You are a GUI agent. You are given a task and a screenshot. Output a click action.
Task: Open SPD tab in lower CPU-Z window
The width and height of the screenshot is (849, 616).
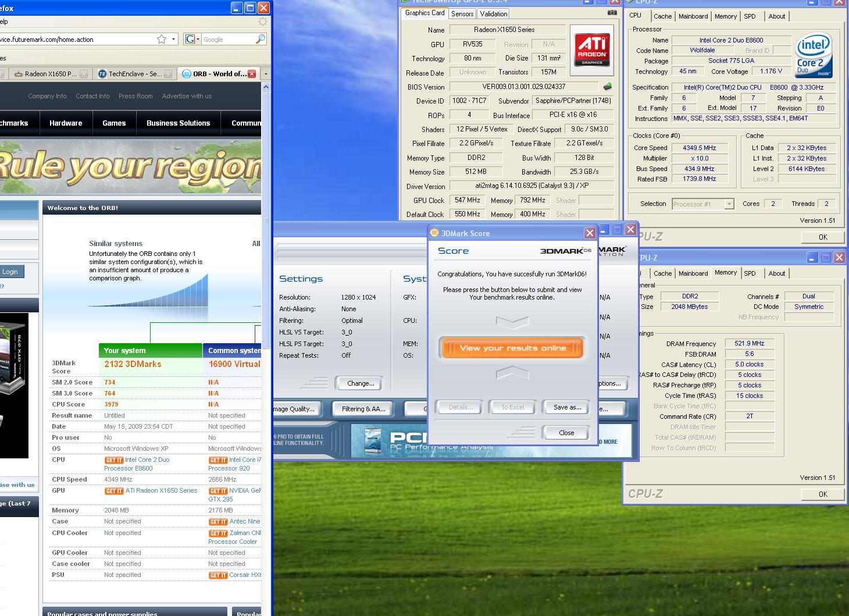coord(750,273)
